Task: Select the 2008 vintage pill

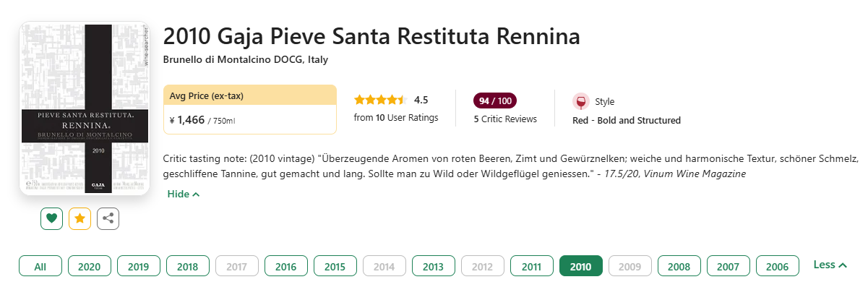Action: (679, 267)
